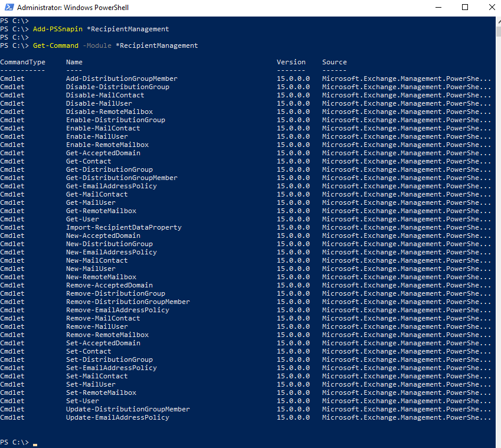Click Get-DistributionGroup cmdlet name

click(109, 169)
